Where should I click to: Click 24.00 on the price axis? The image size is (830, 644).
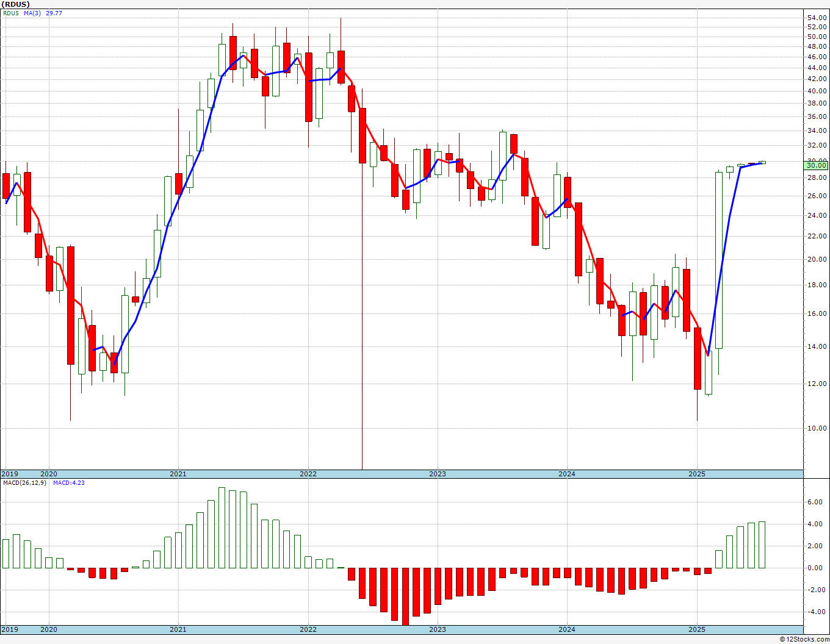(817, 215)
